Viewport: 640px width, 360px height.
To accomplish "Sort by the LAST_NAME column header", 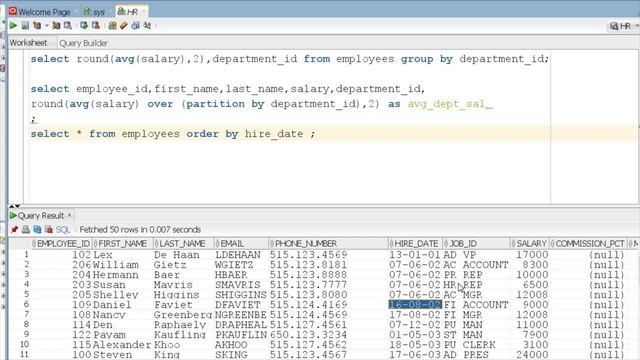I will coord(184,244).
